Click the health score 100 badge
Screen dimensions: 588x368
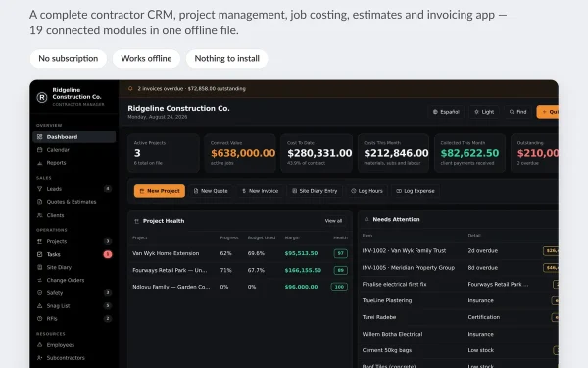tap(339, 287)
